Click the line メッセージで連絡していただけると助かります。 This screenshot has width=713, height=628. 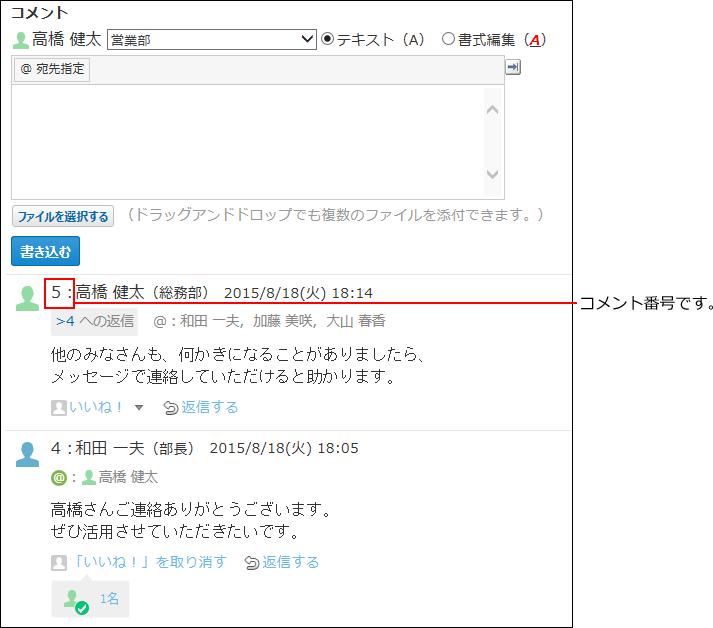[x=224, y=376]
